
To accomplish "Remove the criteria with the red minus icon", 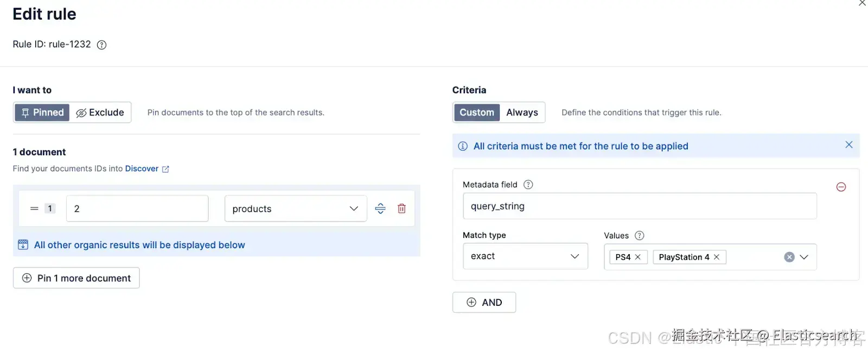I will [841, 187].
